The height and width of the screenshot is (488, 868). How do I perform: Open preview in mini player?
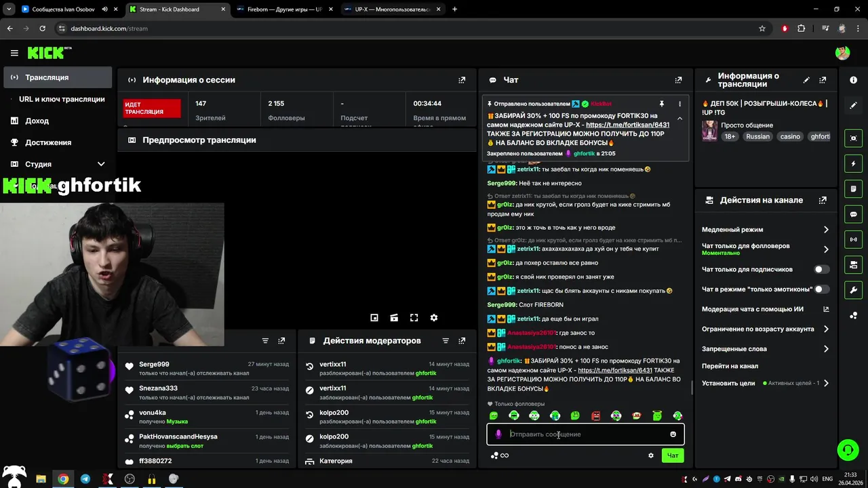pyautogui.click(x=374, y=317)
